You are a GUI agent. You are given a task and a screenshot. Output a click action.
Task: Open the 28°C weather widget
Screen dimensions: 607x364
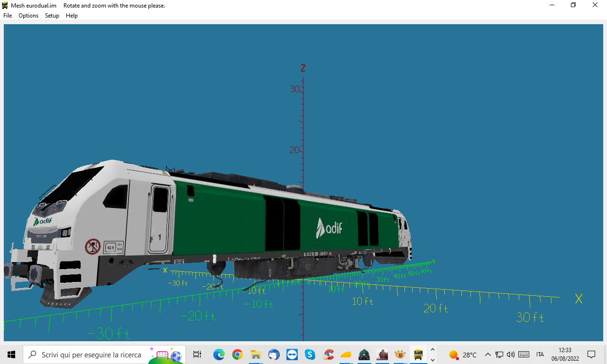[x=463, y=355]
